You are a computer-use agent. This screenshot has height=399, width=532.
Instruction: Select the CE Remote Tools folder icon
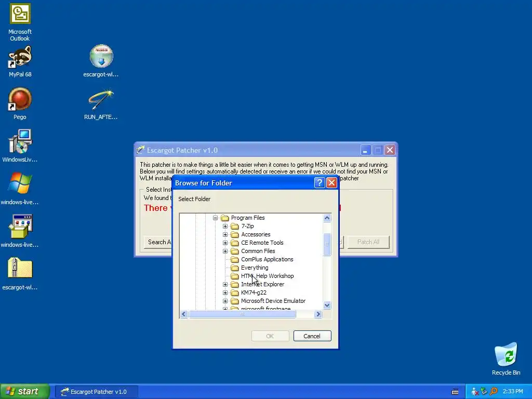click(x=235, y=243)
